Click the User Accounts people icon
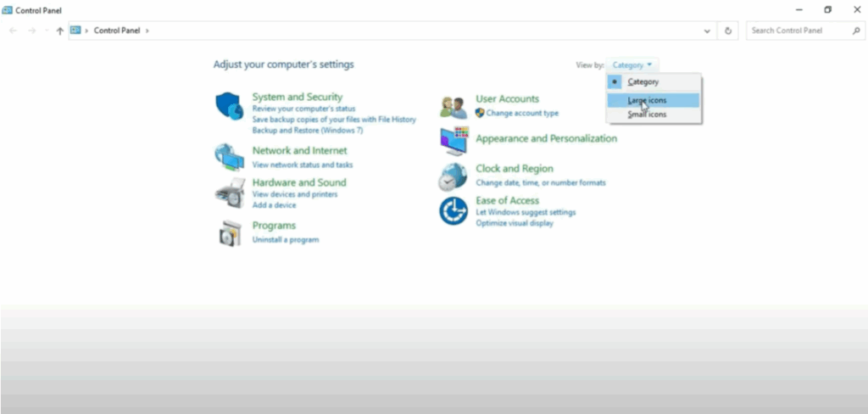Image resolution: width=868 pixels, height=414 pixels. tap(453, 107)
